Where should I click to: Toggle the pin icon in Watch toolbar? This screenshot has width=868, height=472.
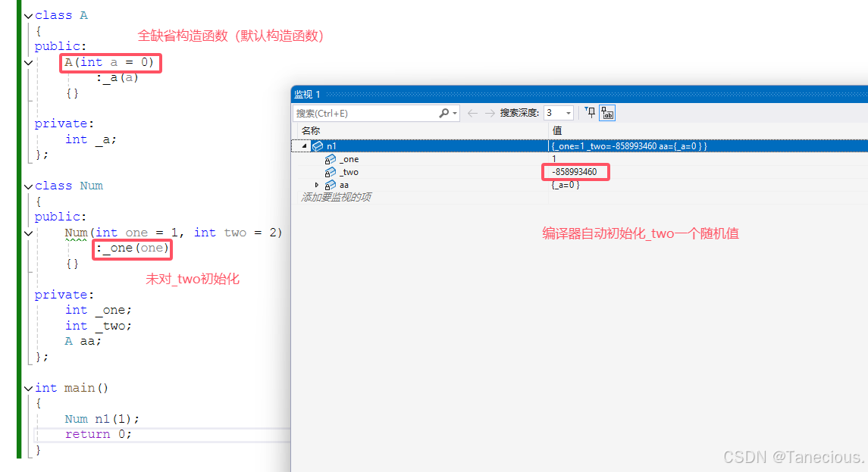pos(591,114)
